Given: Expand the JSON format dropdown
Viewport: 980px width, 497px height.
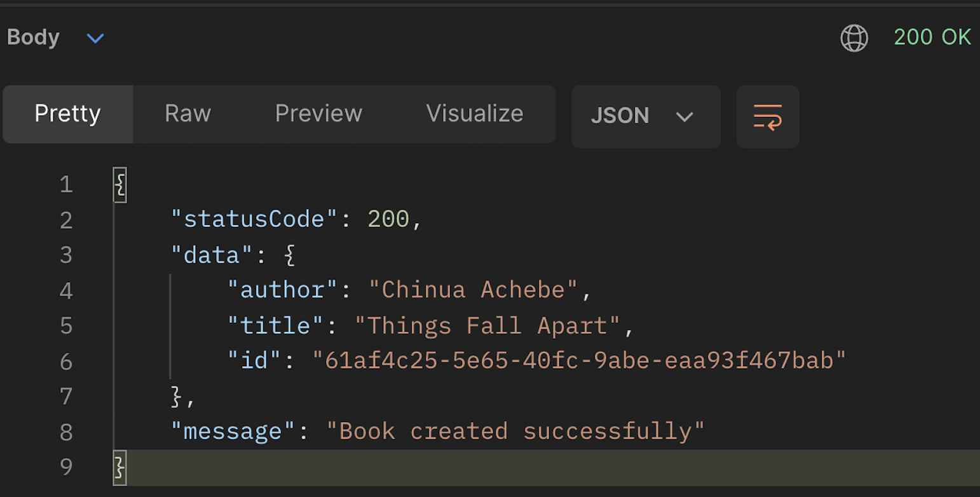Looking at the screenshot, I should (x=646, y=117).
